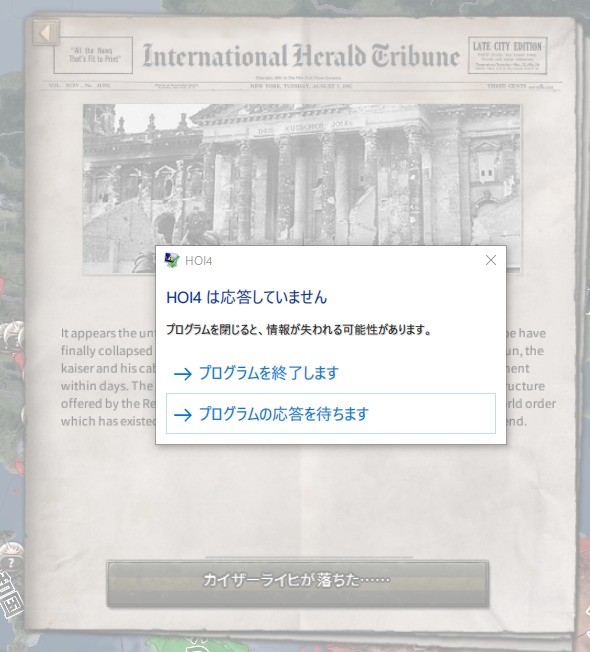Click the NEW YORK, TUESDAY dateline under masthead
590x652 pixels.
pos(301,86)
